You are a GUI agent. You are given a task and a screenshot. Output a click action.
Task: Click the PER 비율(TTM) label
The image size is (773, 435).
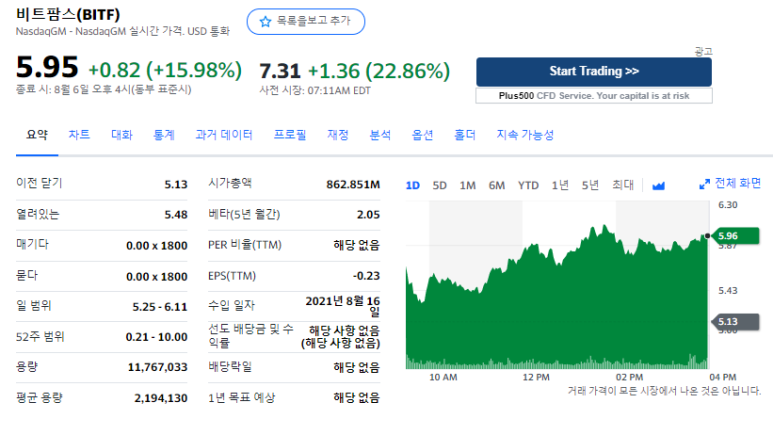coord(245,245)
